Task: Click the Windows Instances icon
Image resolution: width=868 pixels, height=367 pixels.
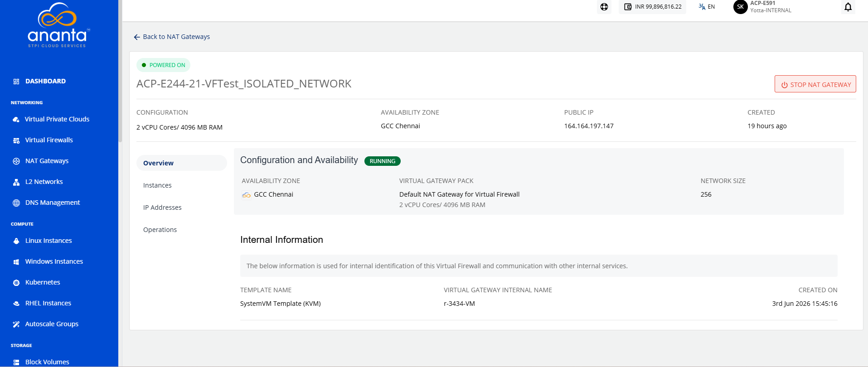Action: point(16,262)
